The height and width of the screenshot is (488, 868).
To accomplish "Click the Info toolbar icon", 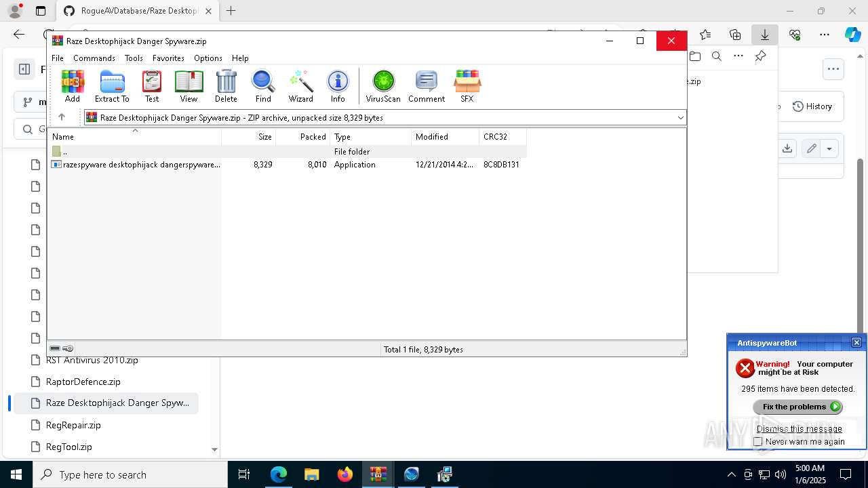I will 338,86.
